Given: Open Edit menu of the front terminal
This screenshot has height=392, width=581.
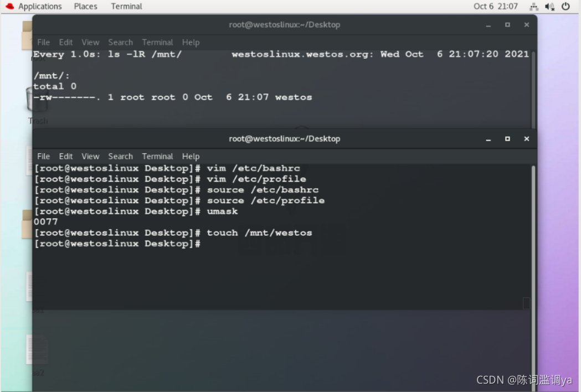Looking at the screenshot, I should coord(66,156).
